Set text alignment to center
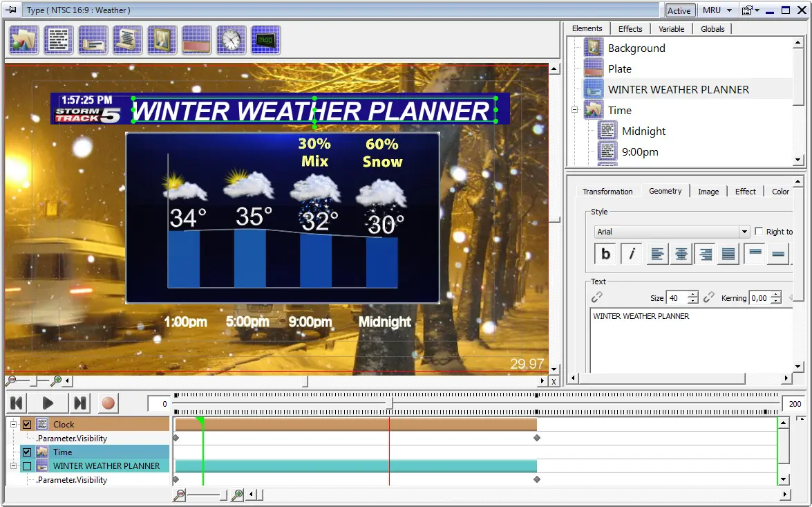812x507 pixels. [681, 254]
